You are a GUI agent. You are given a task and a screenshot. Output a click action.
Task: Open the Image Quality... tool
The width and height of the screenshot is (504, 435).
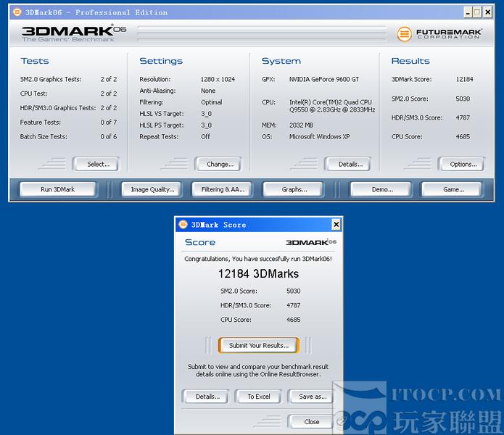[x=152, y=189]
